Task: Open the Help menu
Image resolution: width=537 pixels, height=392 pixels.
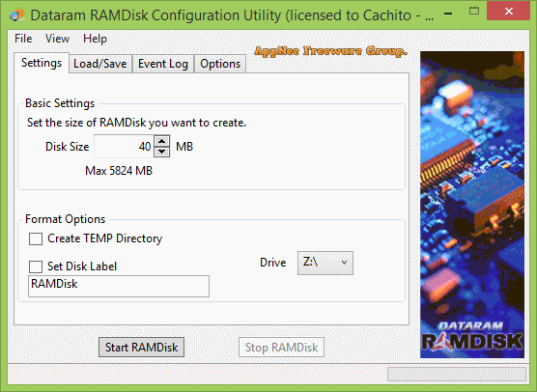Action: 95,39
